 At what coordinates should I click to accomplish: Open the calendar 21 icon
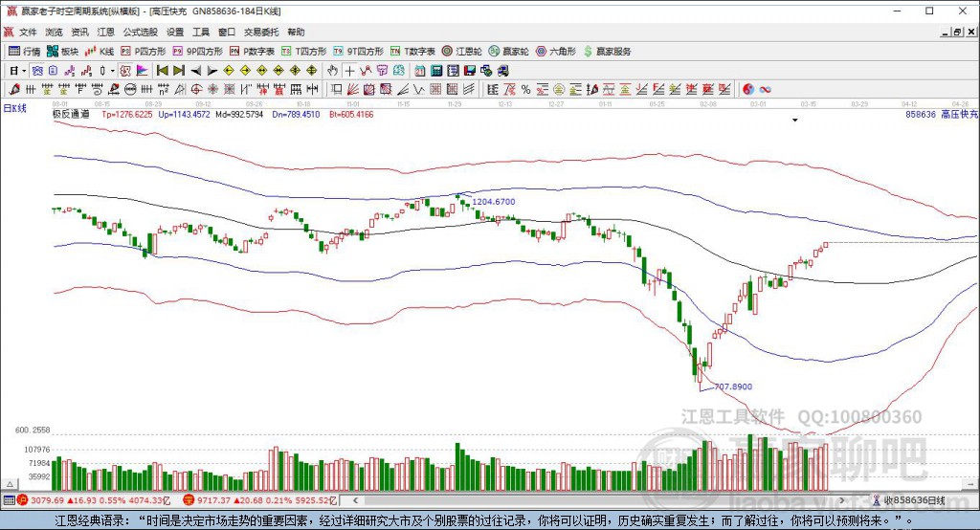click(420, 71)
